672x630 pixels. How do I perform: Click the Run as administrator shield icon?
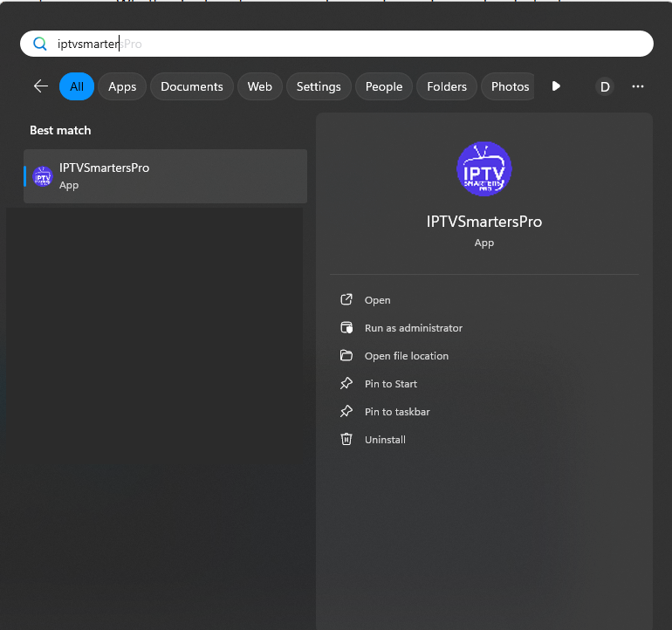(x=346, y=328)
